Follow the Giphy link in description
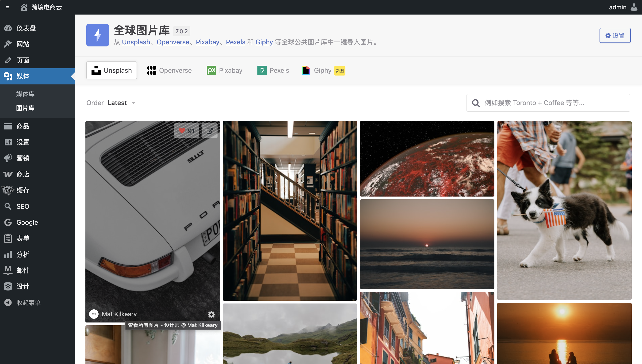 (x=264, y=42)
